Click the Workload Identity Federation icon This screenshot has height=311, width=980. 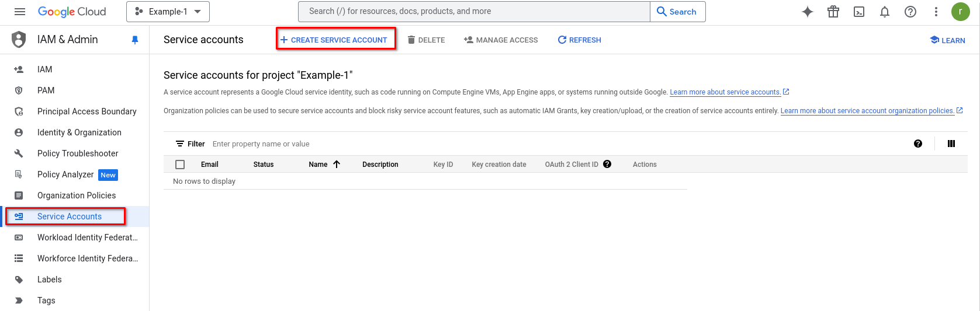pos(19,237)
